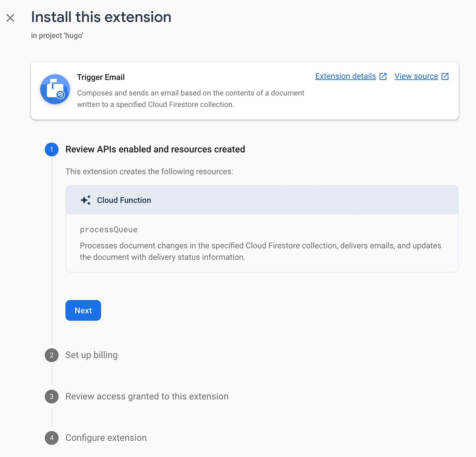Click the Install this extension heading
The width and height of the screenshot is (476, 457).
point(101,17)
